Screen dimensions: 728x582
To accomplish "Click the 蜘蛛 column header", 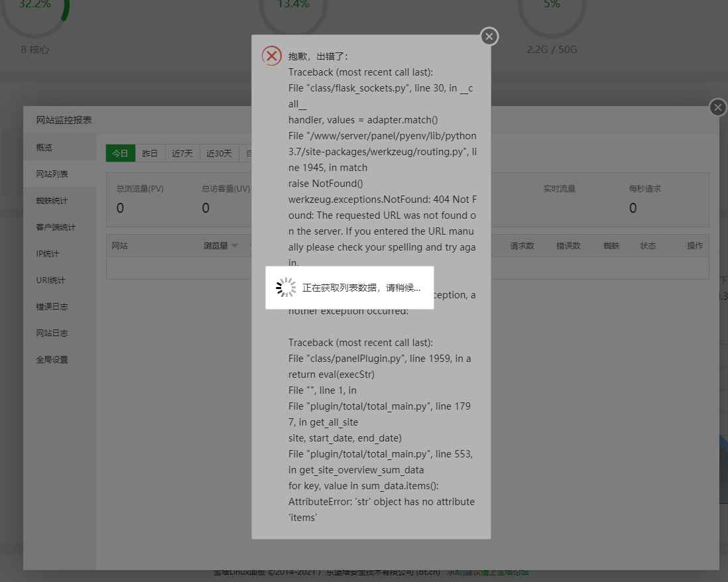I will (x=611, y=245).
